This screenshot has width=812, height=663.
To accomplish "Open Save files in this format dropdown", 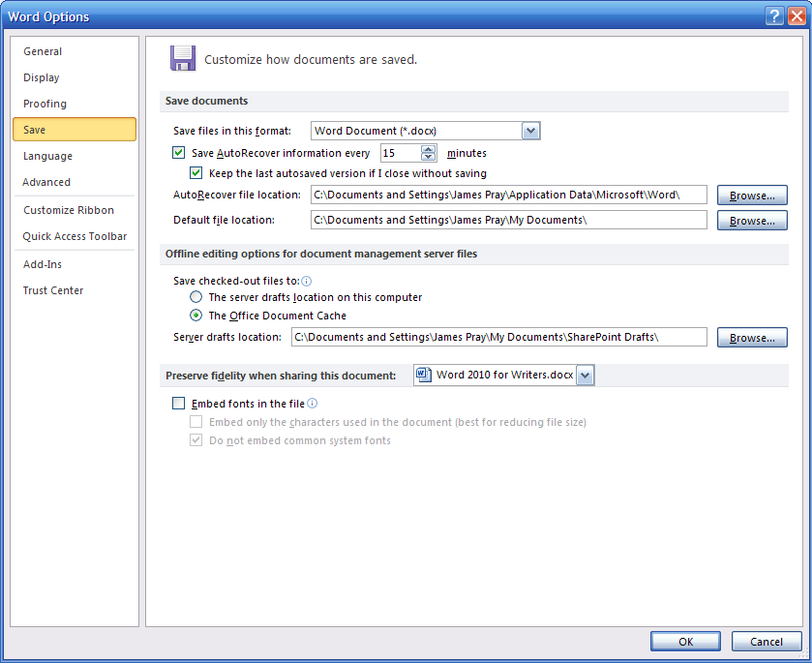I will [x=530, y=131].
